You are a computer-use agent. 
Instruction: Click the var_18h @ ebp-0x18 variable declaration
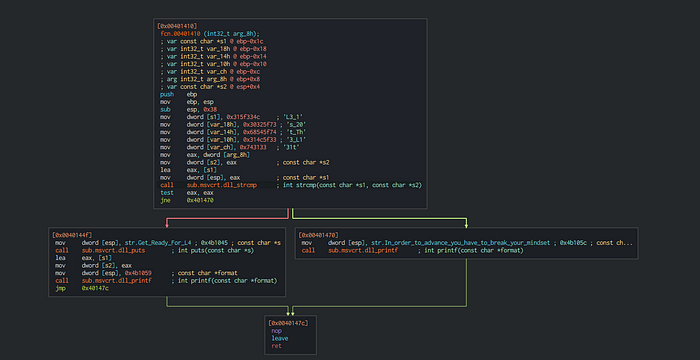(213, 49)
